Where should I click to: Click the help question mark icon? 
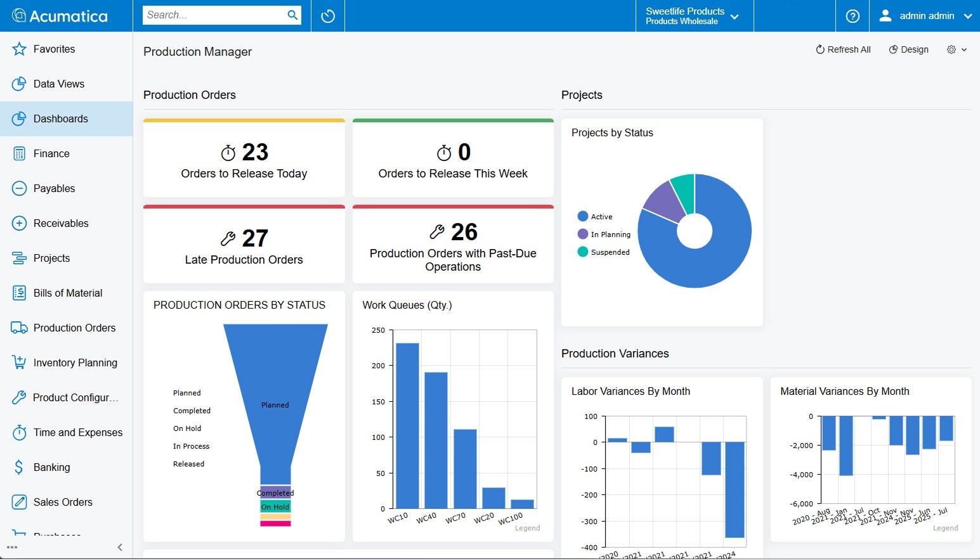tap(852, 16)
